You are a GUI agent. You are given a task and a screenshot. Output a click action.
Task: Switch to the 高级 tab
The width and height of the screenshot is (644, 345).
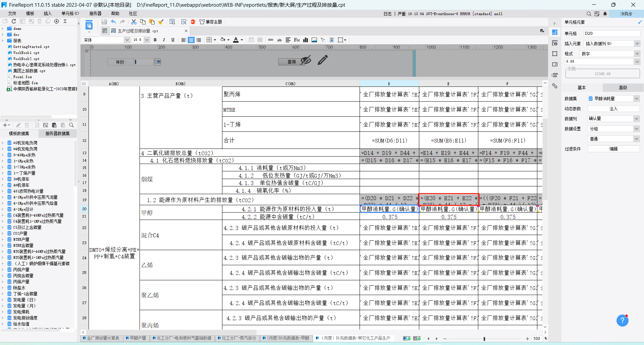click(623, 88)
